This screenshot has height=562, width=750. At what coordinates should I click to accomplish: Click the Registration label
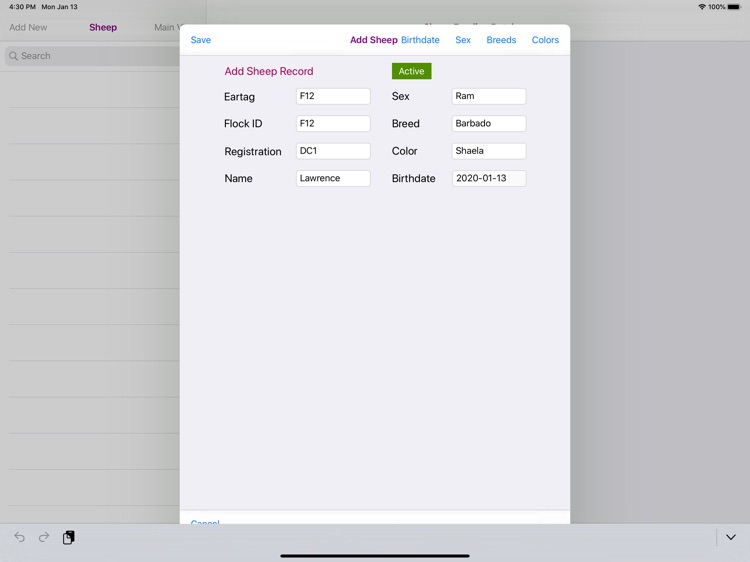click(253, 152)
